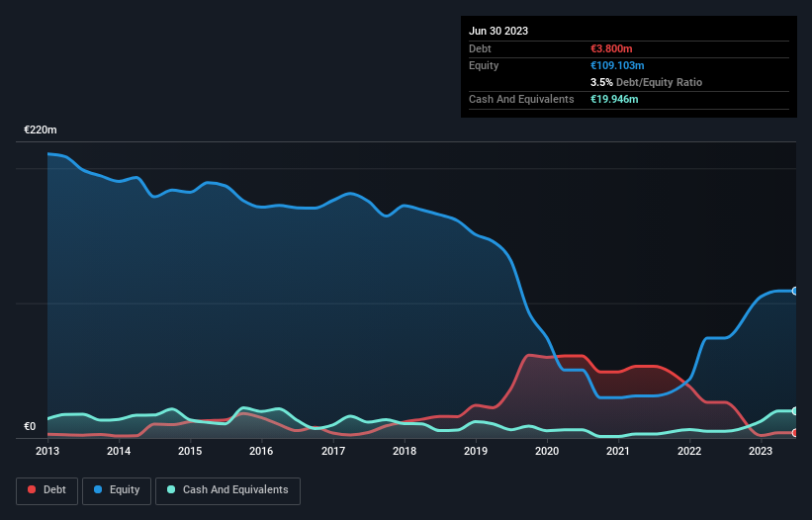
Task: Click the Debt row label in tooltip
Action: coord(480,48)
